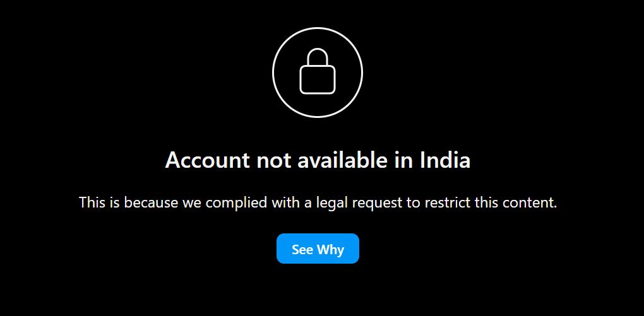Viewport: 644px width, 316px height.
Task: Click the legal request explanation sentence
Action: [x=318, y=202]
